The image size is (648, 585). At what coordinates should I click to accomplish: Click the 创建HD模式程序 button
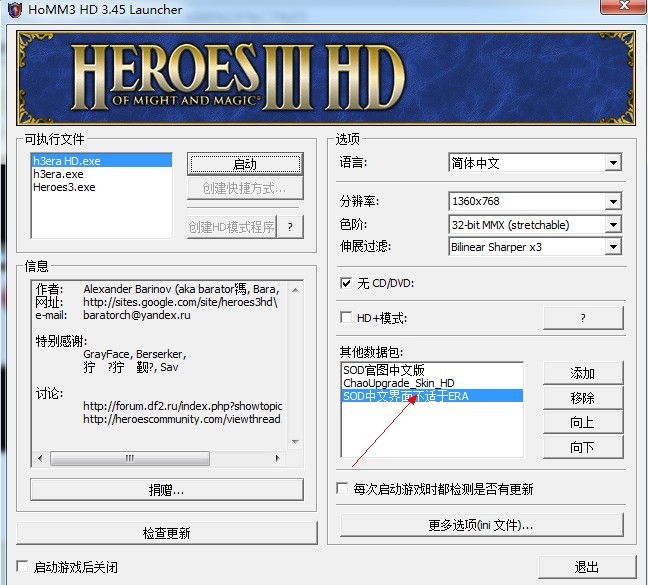pos(232,227)
